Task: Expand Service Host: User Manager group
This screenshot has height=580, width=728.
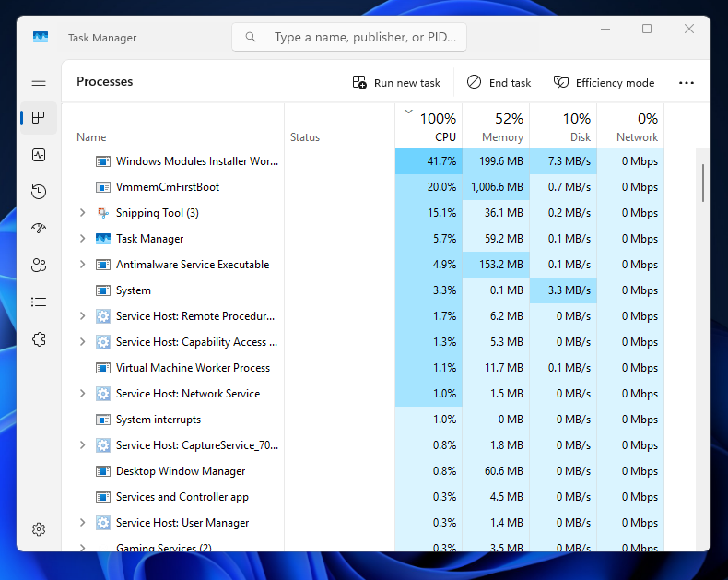Action: (83, 523)
